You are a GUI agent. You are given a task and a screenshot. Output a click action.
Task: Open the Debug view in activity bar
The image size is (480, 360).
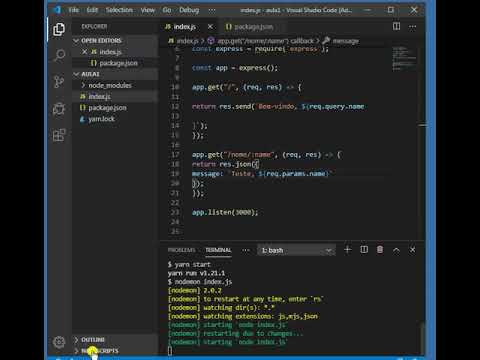(59, 109)
